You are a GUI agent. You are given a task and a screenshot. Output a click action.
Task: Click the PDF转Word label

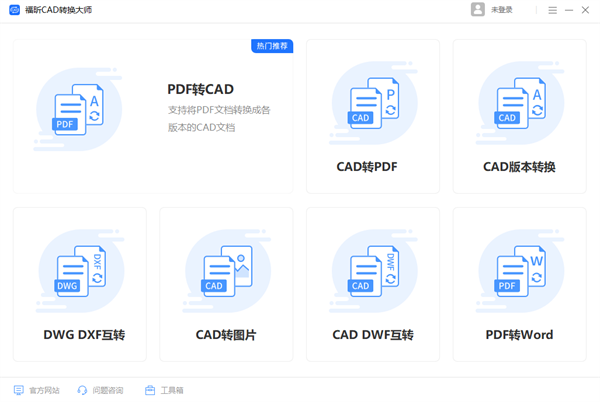[x=519, y=335]
